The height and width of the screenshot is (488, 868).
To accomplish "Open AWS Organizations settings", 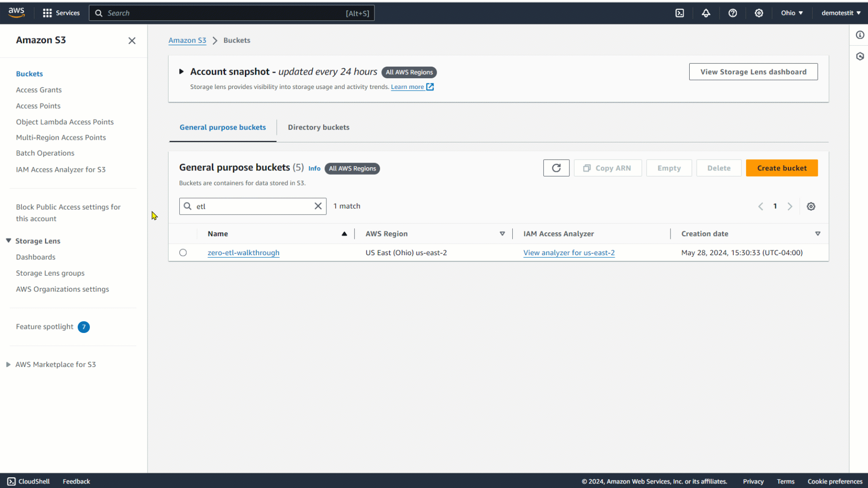I will 62,289.
